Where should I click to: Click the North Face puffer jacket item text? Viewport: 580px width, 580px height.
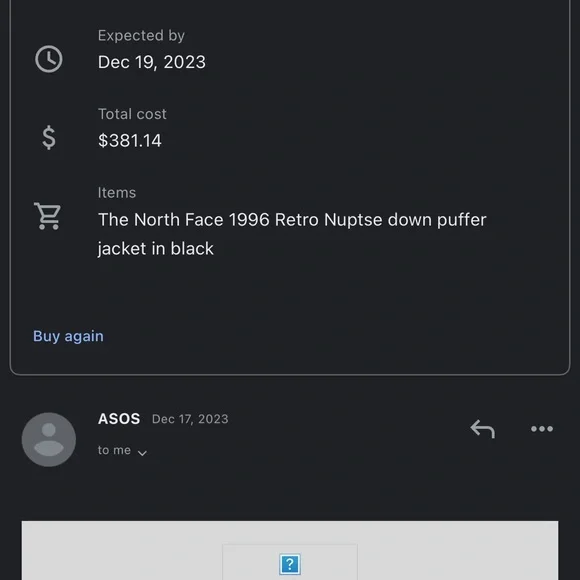[292, 234]
